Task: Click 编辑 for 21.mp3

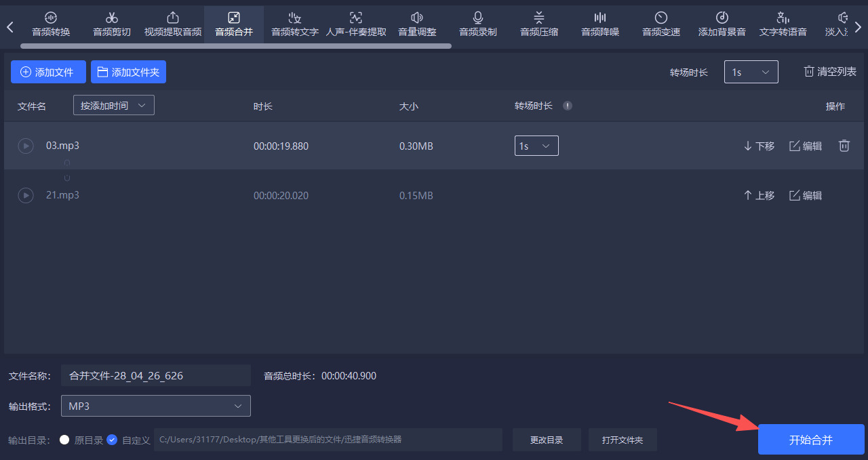Action: [806, 195]
